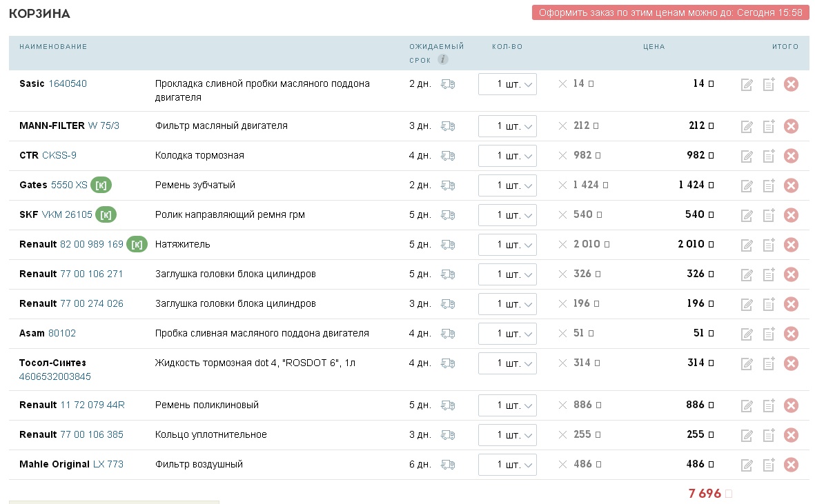Edit Asam 80102 drain plug entry
815x504 pixels.
click(x=747, y=334)
